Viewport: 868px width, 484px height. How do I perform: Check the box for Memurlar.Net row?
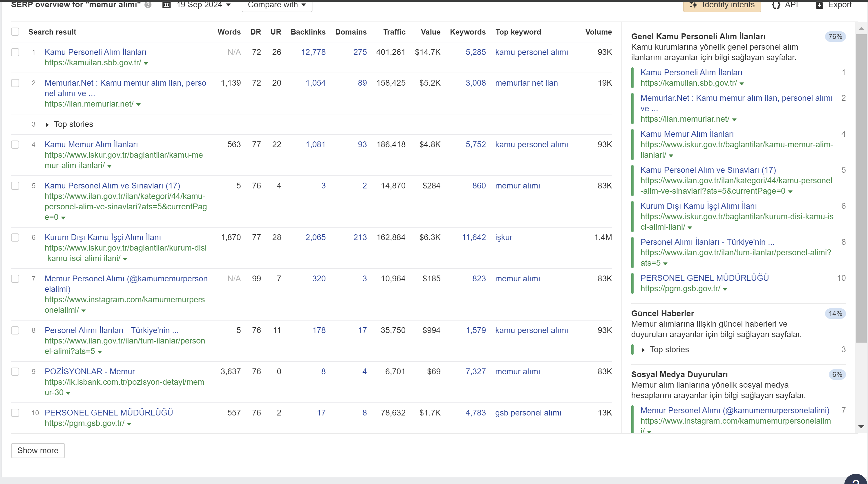[x=15, y=83]
